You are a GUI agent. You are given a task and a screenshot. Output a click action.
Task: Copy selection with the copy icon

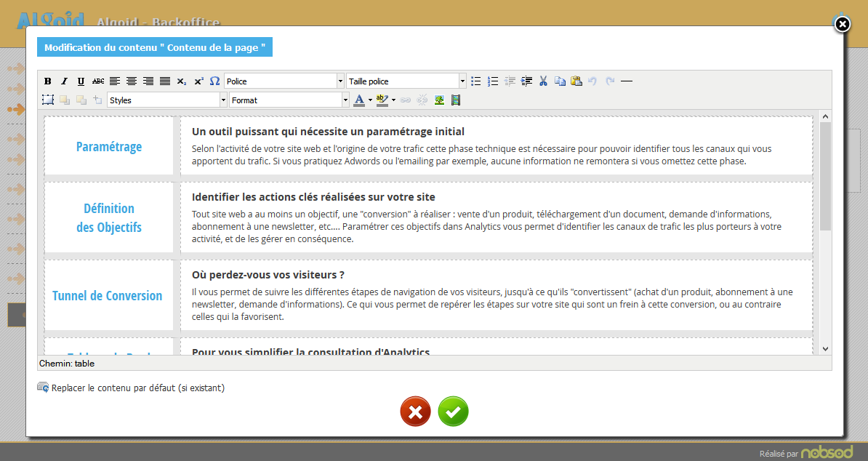pos(560,81)
